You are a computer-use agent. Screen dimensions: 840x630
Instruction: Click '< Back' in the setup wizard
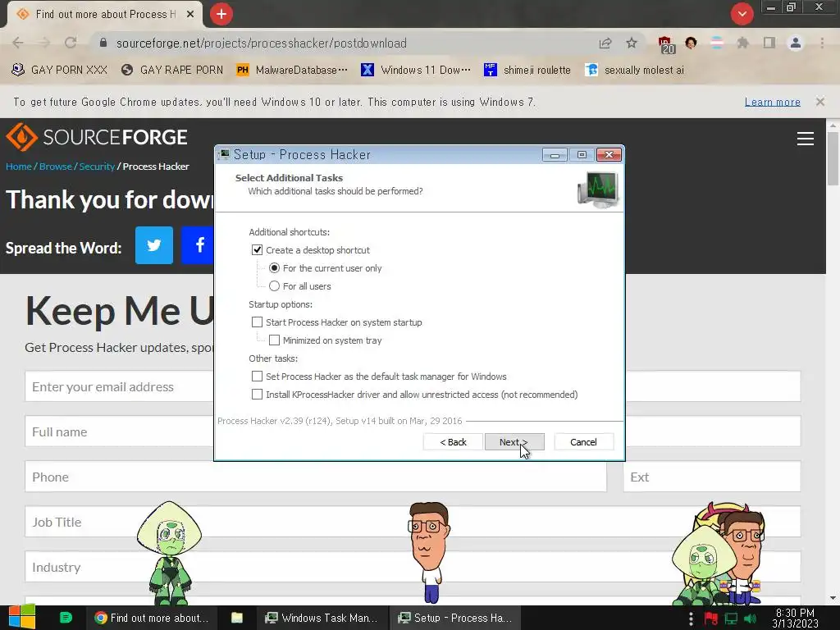[x=453, y=442]
